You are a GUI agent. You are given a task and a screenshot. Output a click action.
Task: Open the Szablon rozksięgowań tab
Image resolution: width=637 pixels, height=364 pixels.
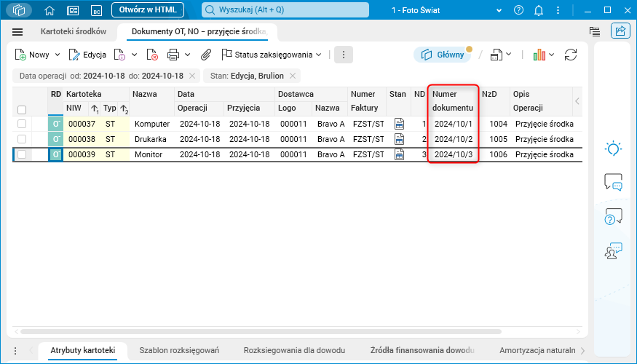179,350
